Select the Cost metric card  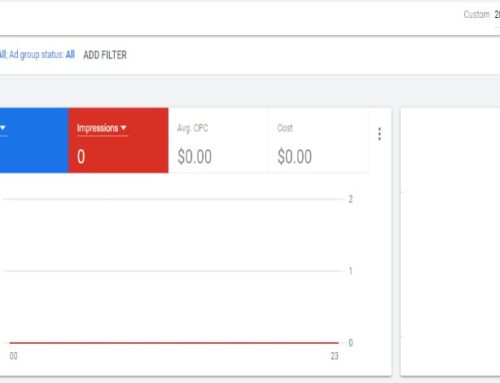coord(318,140)
